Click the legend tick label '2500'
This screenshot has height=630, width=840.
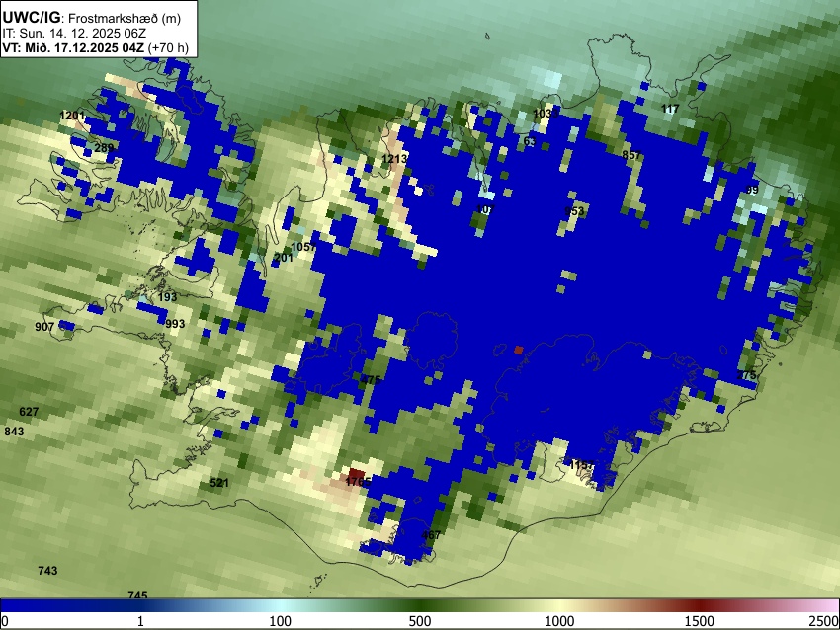(825, 621)
